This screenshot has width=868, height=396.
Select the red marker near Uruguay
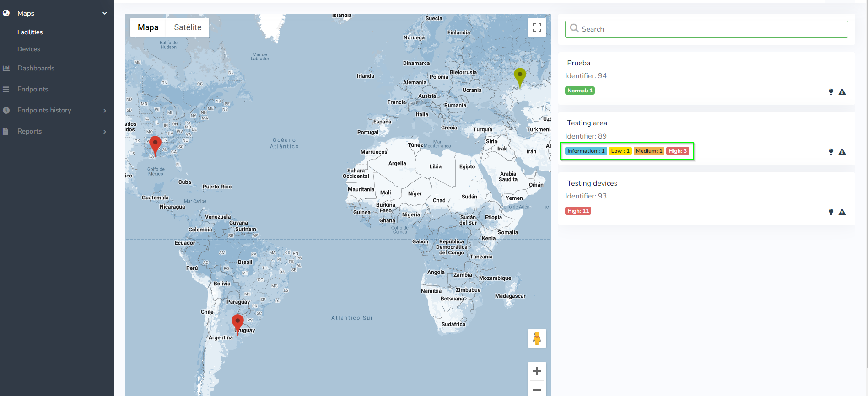[237, 322]
